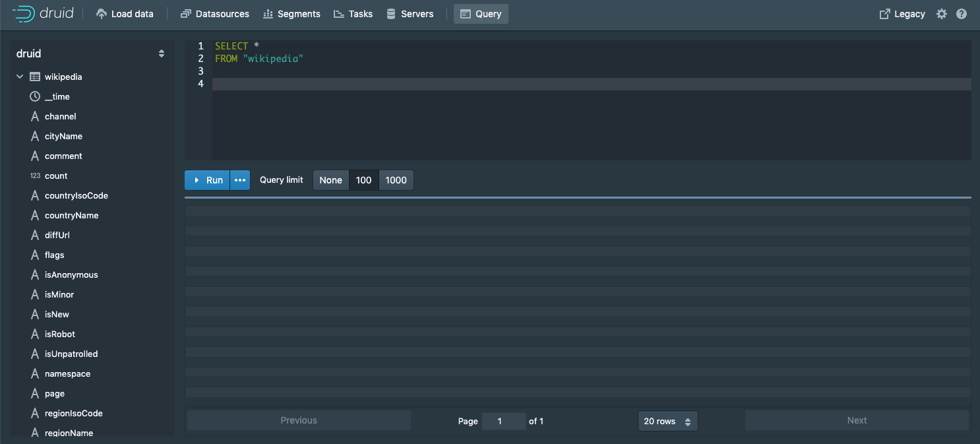Click string icon next to diffUrl
This screenshot has height=444, width=980.
(35, 236)
